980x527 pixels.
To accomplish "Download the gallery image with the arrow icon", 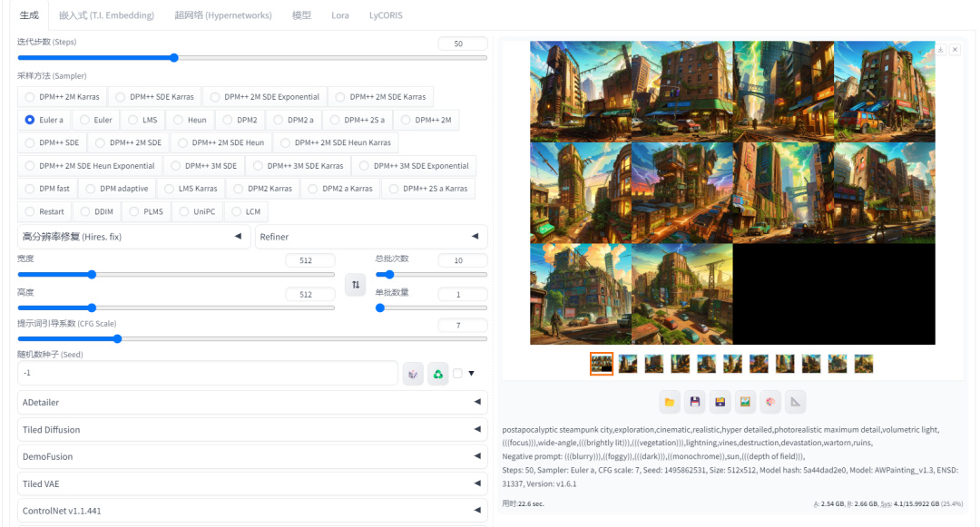I will click(x=941, y=49).
